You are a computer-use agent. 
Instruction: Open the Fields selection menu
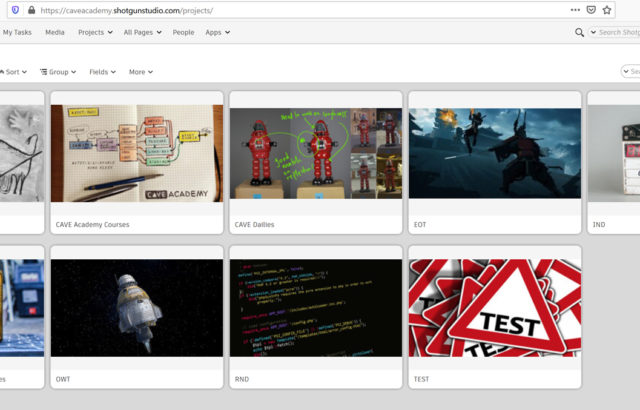click(102, 72)
